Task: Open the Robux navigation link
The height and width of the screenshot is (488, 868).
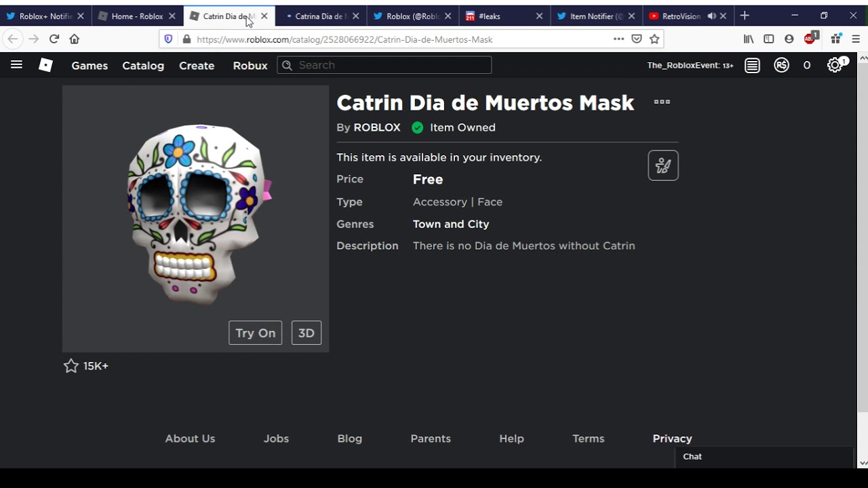Action: 250,66
